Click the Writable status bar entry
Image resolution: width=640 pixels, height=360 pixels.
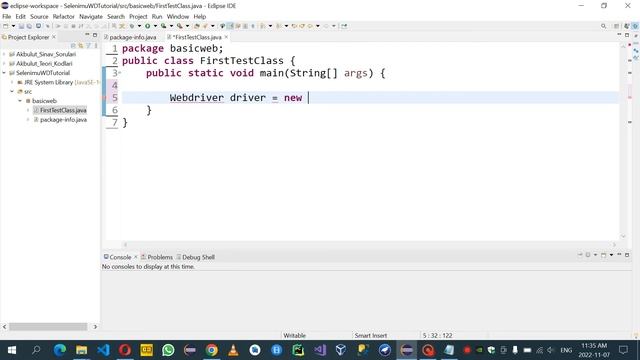(294, 336)
